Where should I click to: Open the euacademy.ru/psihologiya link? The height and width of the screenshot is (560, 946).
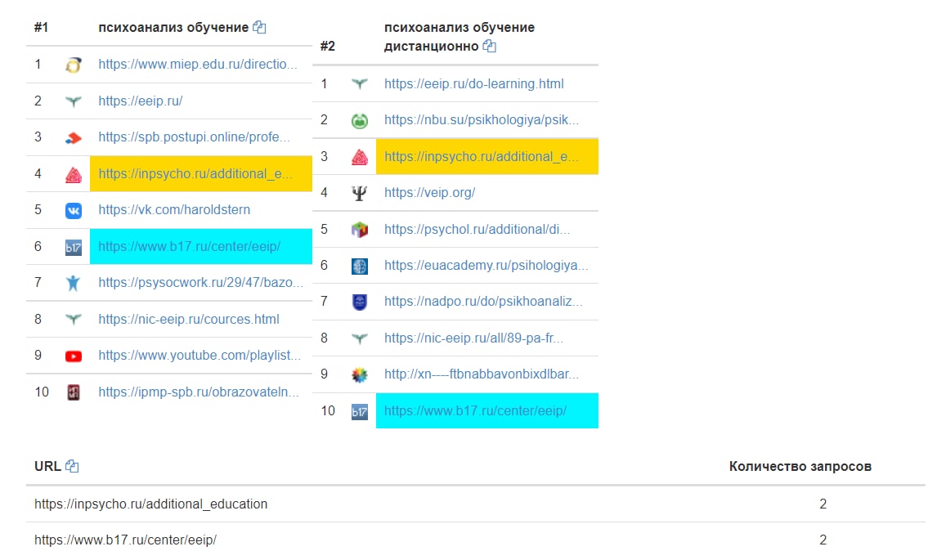pos(486,266)
